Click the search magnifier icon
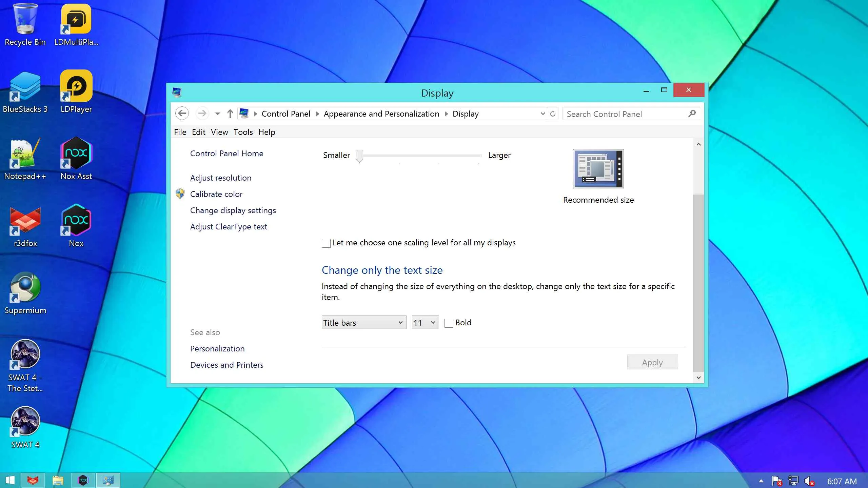Image resolution: width=868 pixels, height=488 pixels. coord(692,114)
